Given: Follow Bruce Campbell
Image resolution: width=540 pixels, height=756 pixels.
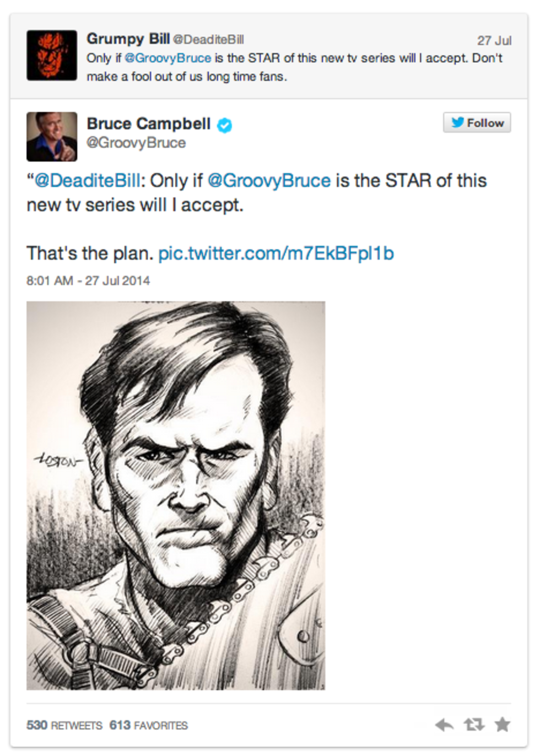Looking at the screenshot, I should pos(477,122).
